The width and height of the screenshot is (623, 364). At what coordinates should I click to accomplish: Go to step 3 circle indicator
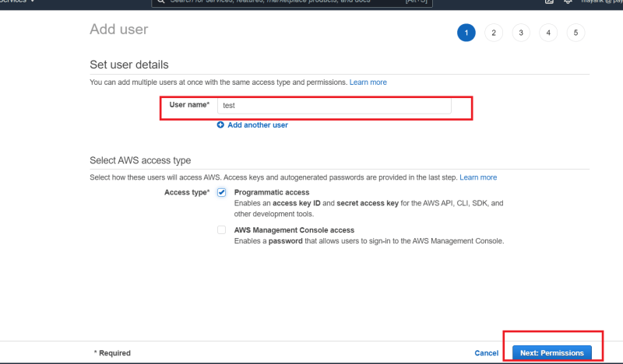(521, 33)
